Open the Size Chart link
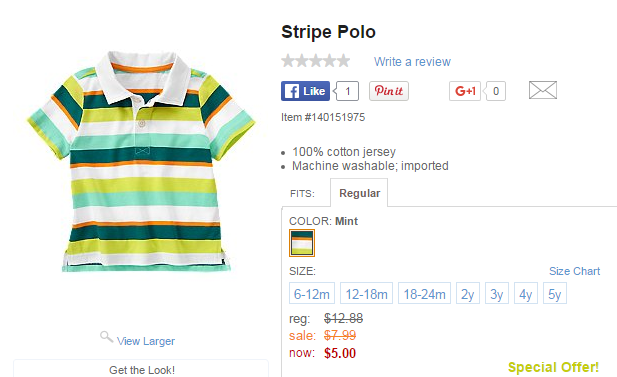 575,271
